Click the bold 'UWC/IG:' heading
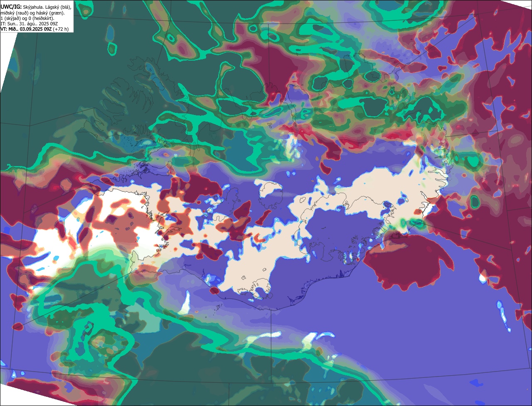Viewport: 532px width, 406px height. pos(11,7)
